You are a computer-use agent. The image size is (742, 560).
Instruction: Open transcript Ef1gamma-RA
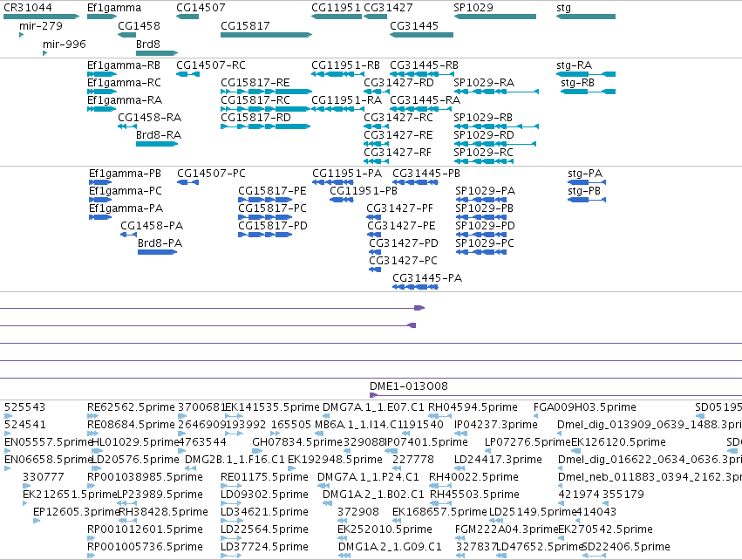pyautogui.click(x=125, y=100)
